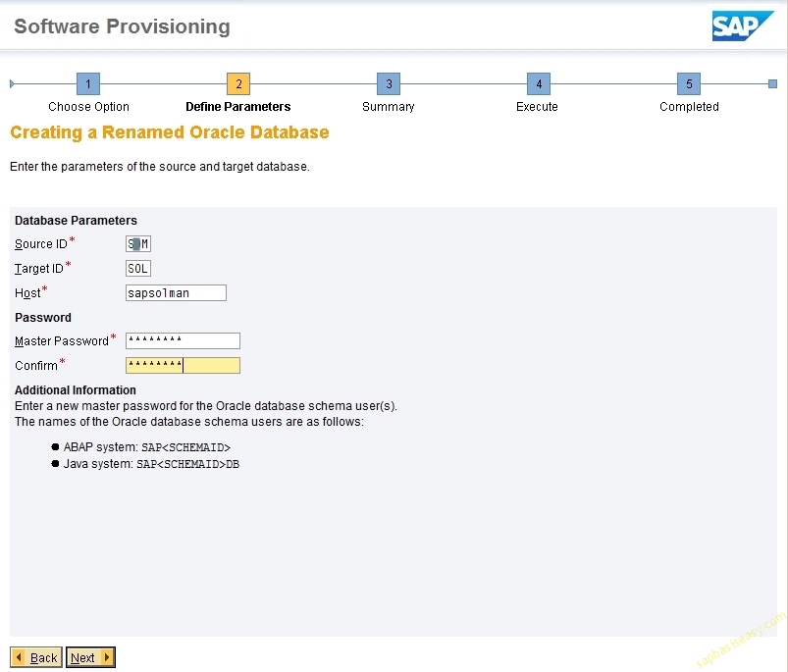Click the Execute step label
Image resolution: width=788 pixels, height=672 pixels.
point(537,107)
